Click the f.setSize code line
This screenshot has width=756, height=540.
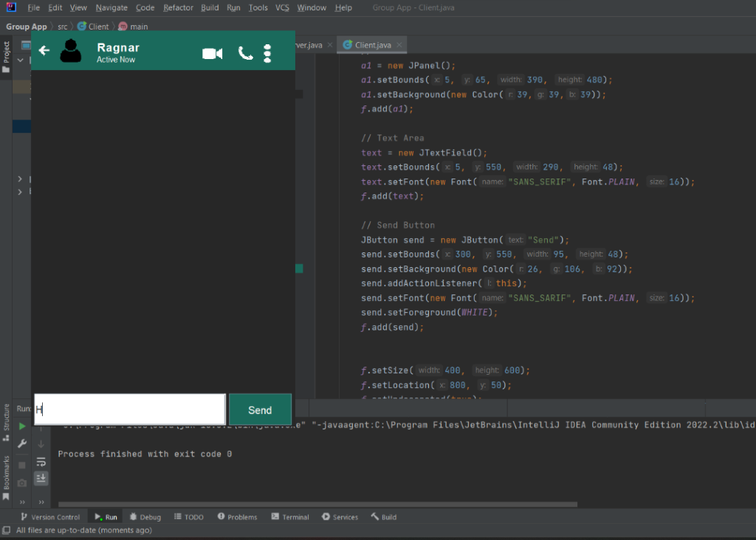point(445,370)
